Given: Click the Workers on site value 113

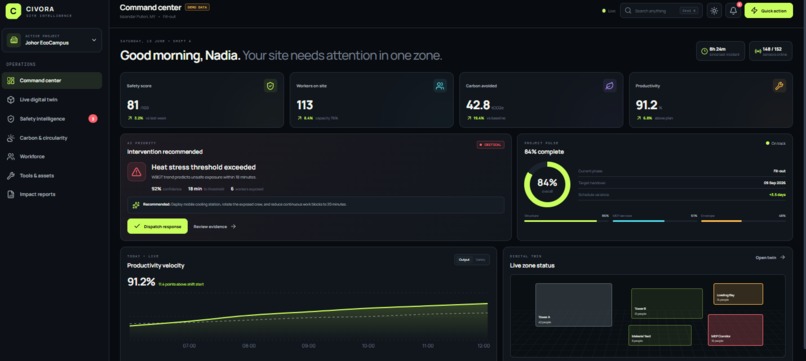Looking at the screenshot, I should [305, 105].
